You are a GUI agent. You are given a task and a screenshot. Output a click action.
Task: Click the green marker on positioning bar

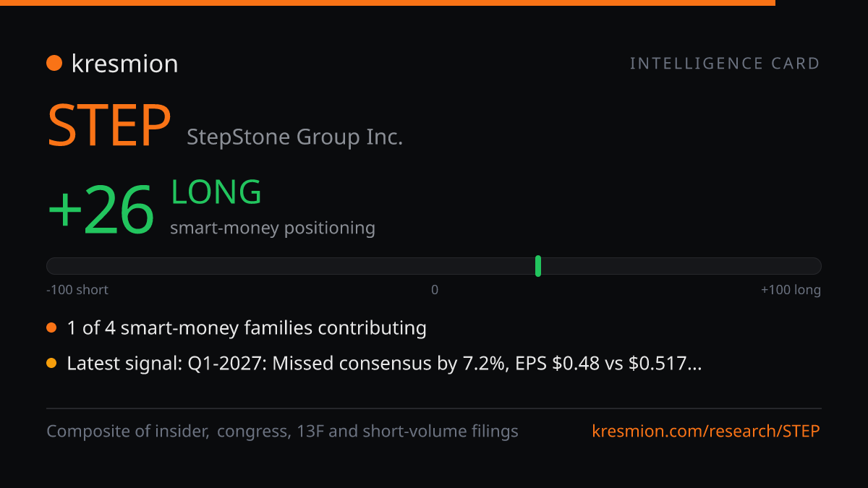click(538, 266)
